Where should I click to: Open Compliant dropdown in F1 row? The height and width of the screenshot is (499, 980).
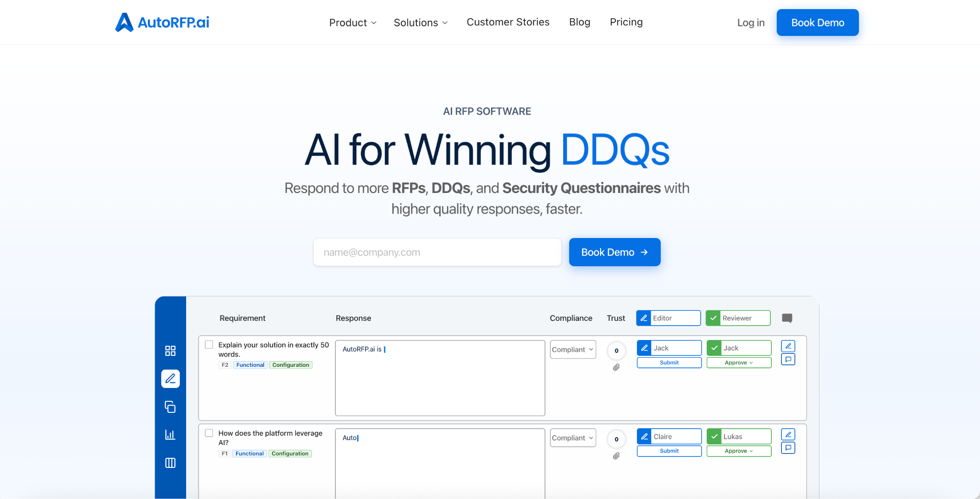(573, 438)
